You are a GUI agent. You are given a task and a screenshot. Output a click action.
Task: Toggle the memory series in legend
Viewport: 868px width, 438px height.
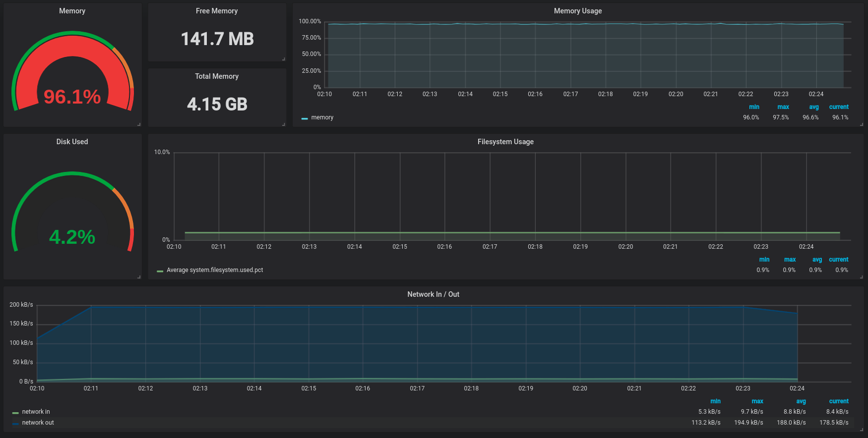pyautogui.click(x=322, y=117)
